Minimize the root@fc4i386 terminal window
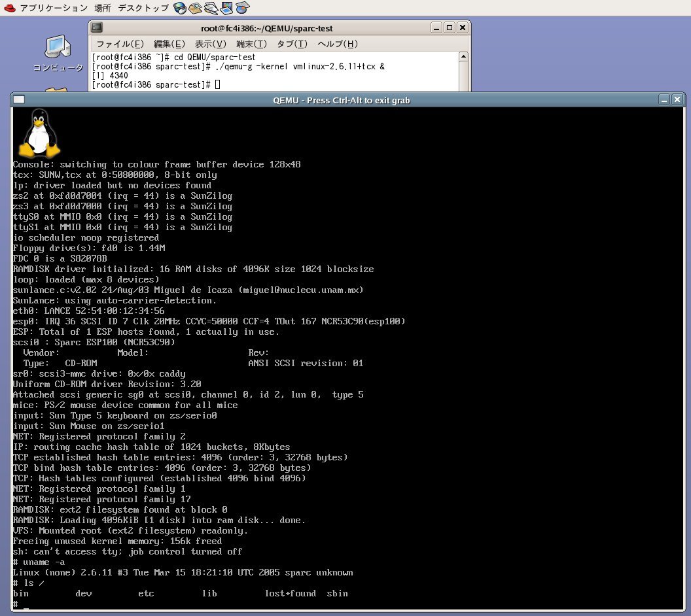 pos(436,27)
